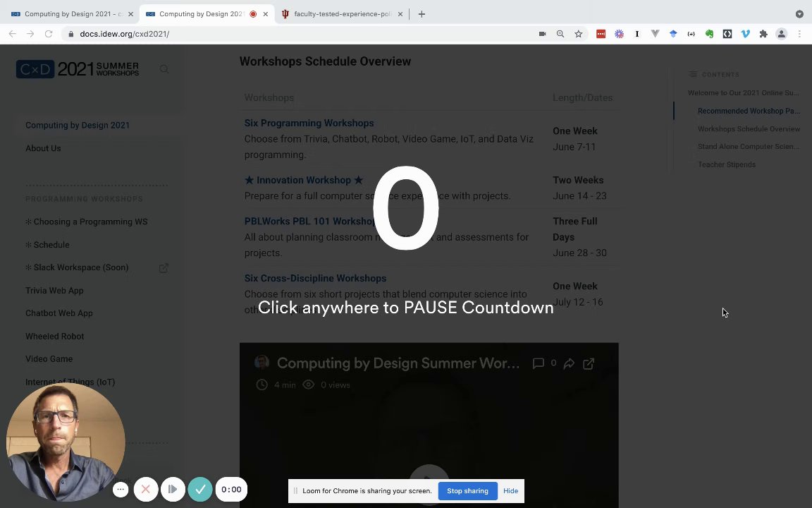Click the Evernote elephant extension icon
This screenshot has width=812, height=508.
[709, 34]
